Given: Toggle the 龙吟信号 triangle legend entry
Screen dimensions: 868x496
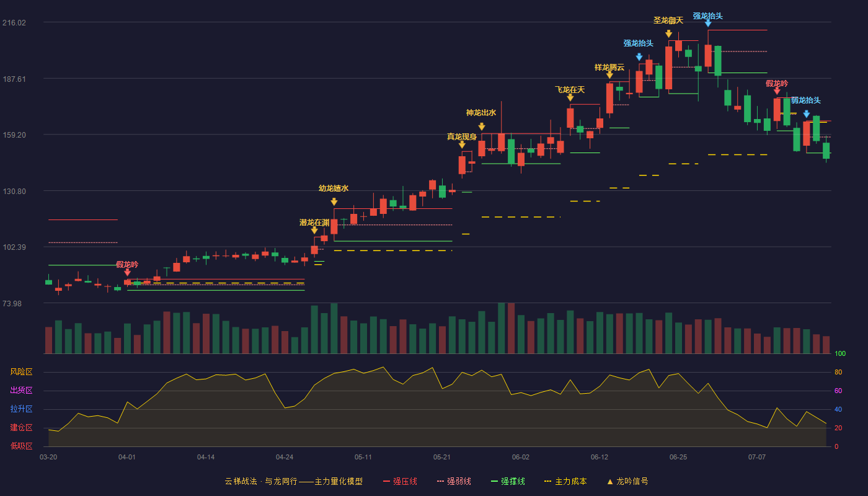Looking at the screenshot, I should (x=627, y=481).
